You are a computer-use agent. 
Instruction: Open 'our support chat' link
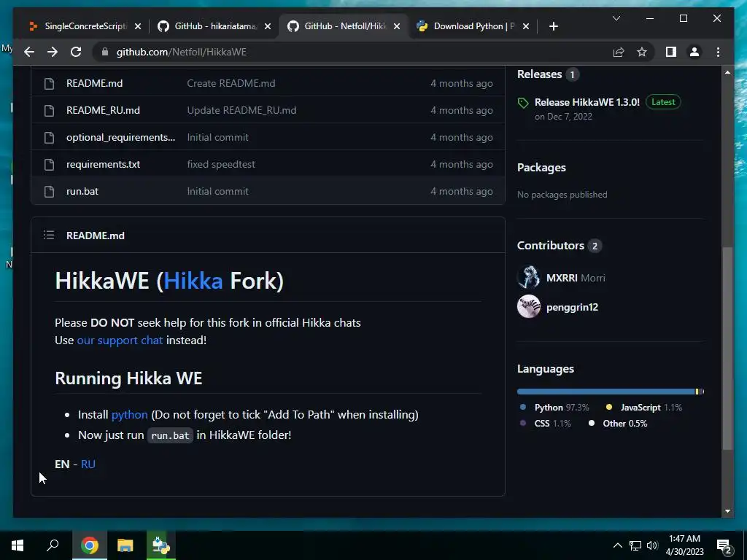120,341
